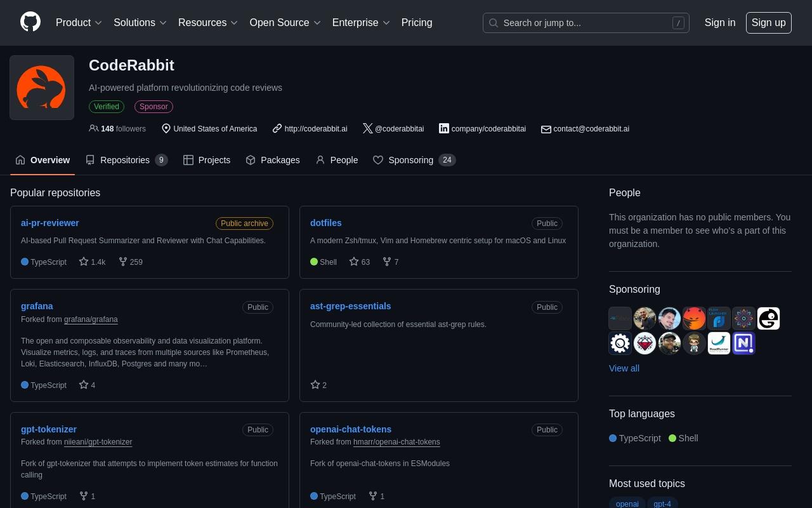Open openai-chat-tokens fork count
Image resolution: width=812 pixels, height=508 pixels.
click(377, 496)
